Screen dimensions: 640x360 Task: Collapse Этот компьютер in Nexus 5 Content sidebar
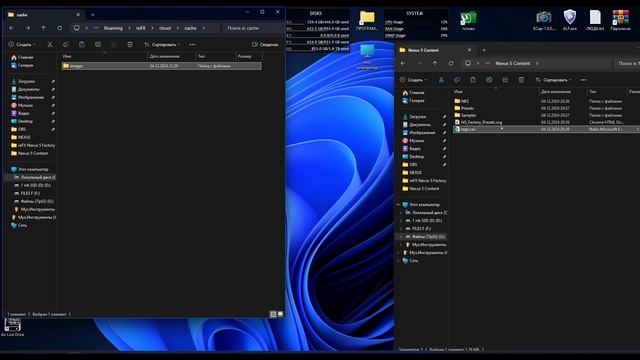(x=398, y=204)
